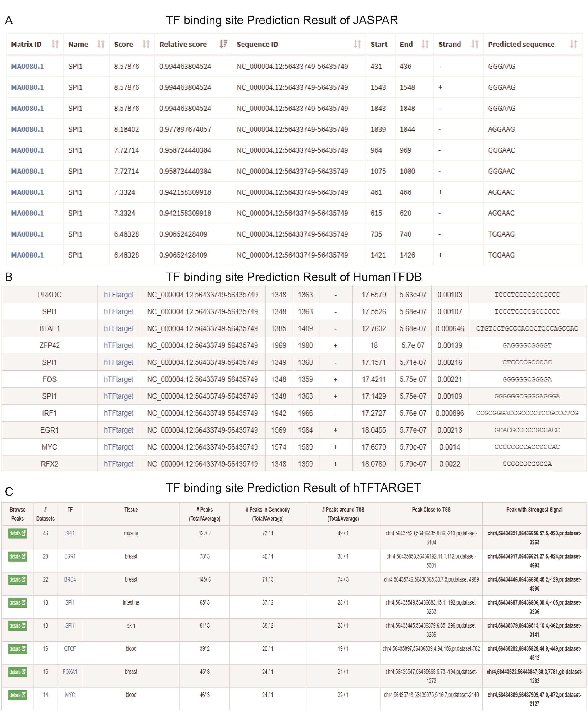Open the FOXA1 transcription factor link

(x=70, y=672)
